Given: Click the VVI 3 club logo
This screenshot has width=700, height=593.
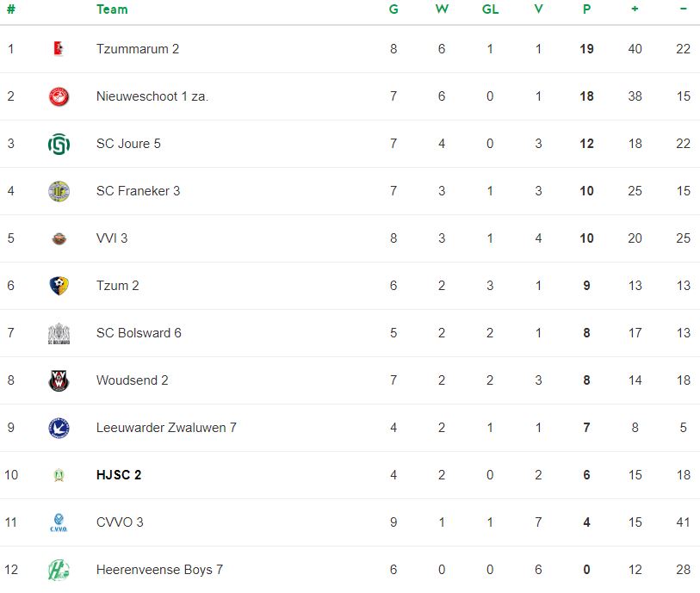Looking at the screenshot, I should (x=59, y=238).
